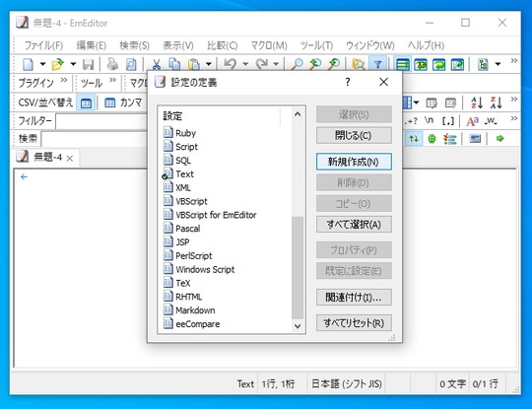Screen dimensions: 532x409
Task: Click the green return-arrow window wrap icon
Action: pos(439,64)
